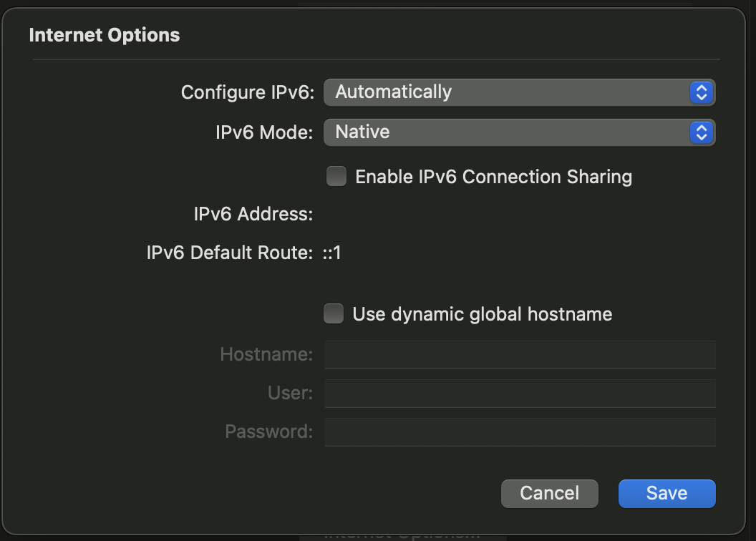Click the Password label

(268, 432)
